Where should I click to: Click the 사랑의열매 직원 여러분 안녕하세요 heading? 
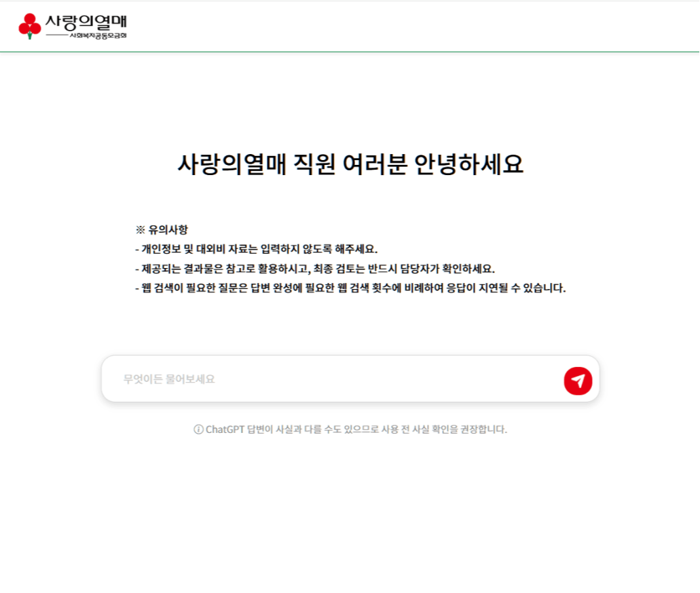point(350,165)
